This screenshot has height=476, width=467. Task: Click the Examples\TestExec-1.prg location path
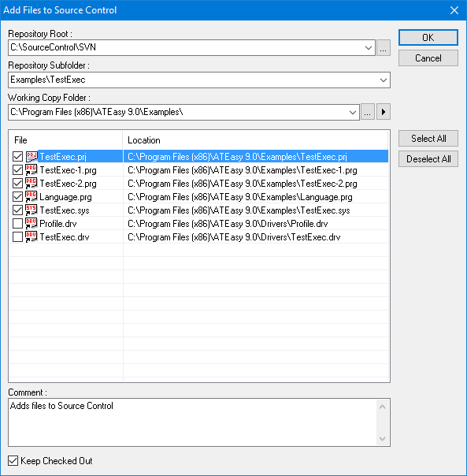[x=243, y=170]
